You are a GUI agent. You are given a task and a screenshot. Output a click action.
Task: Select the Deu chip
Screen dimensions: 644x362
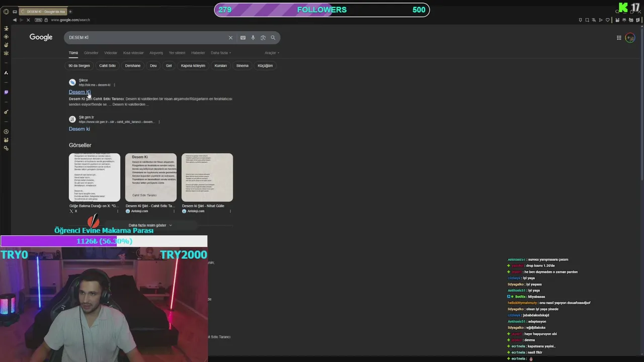[153, 65]
